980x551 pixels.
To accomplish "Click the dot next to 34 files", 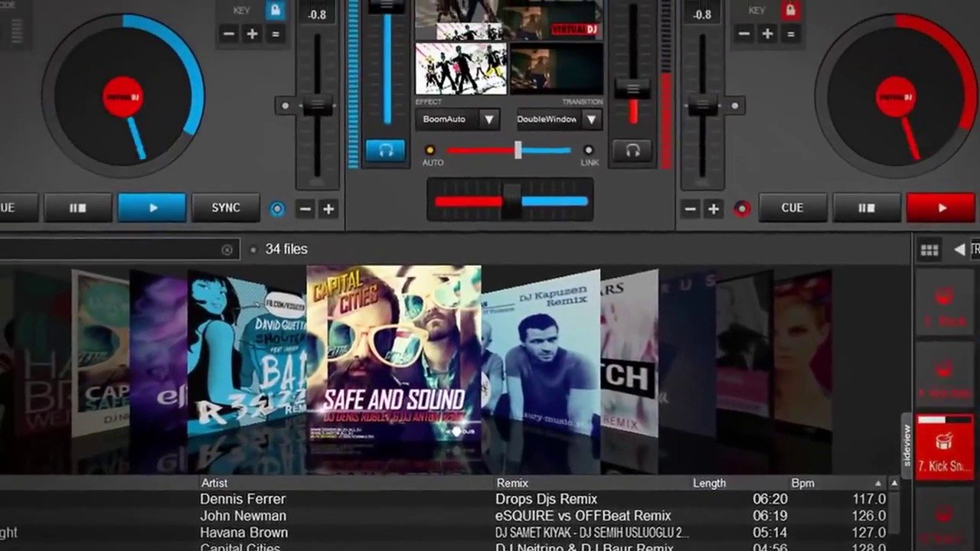I will 253,249.
